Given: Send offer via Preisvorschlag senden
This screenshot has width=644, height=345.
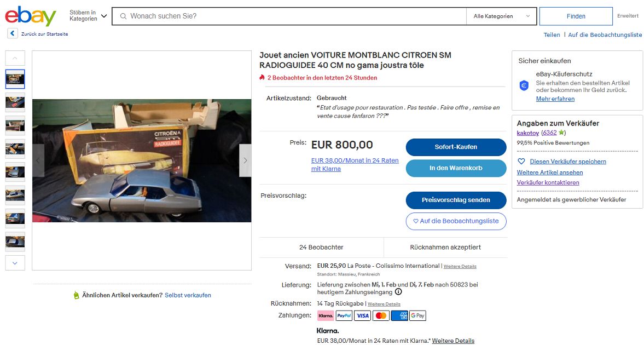Looking at the screenshot, I should 456,200.
